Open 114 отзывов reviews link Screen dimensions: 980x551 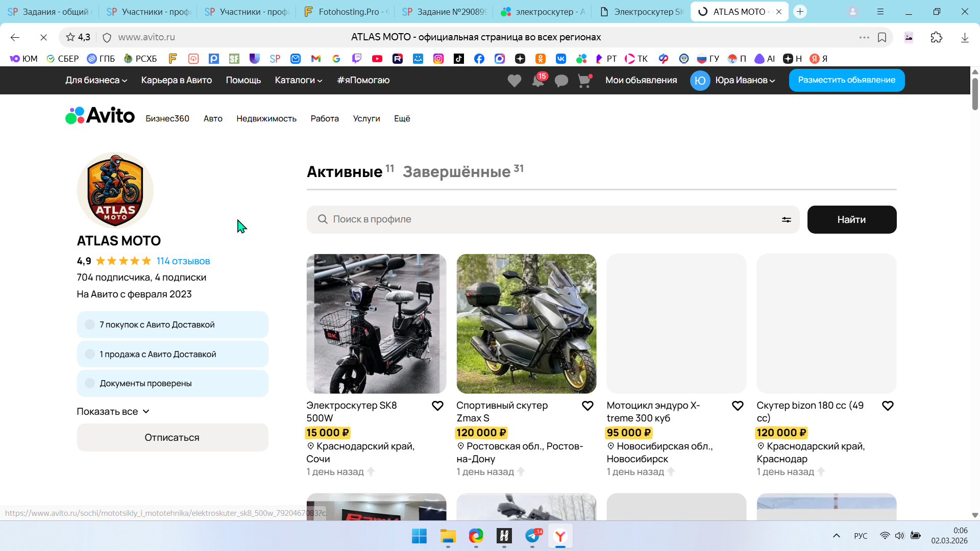click(x=183, y=261)
